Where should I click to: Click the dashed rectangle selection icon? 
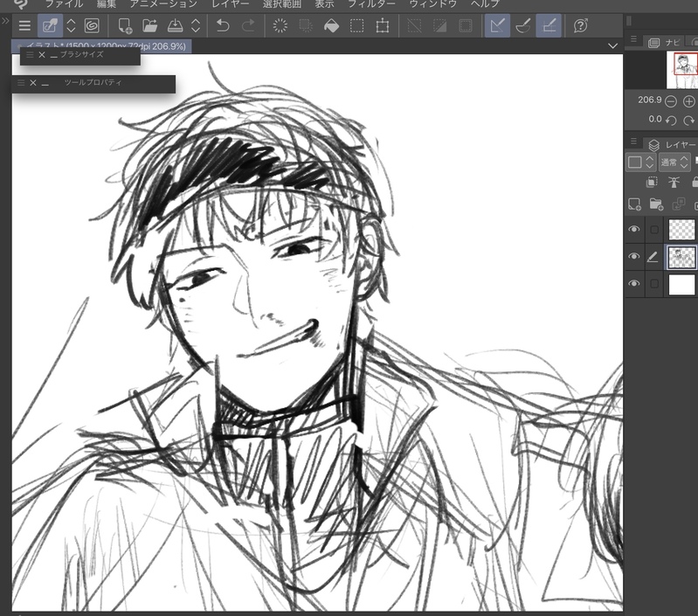356,26
